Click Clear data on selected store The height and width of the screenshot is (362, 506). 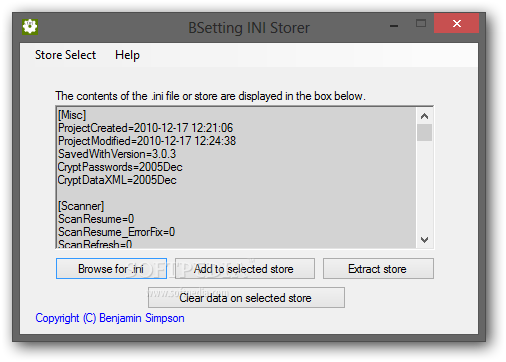coord(246,298)
